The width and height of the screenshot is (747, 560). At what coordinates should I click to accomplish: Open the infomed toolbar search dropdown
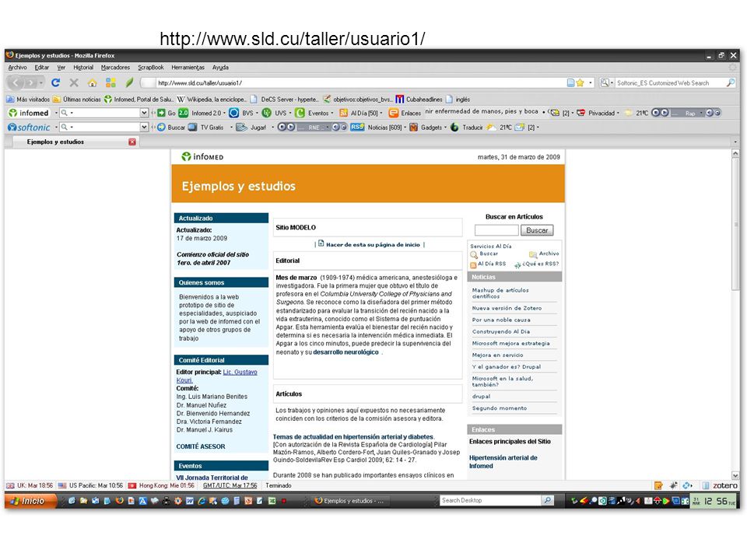144,113
